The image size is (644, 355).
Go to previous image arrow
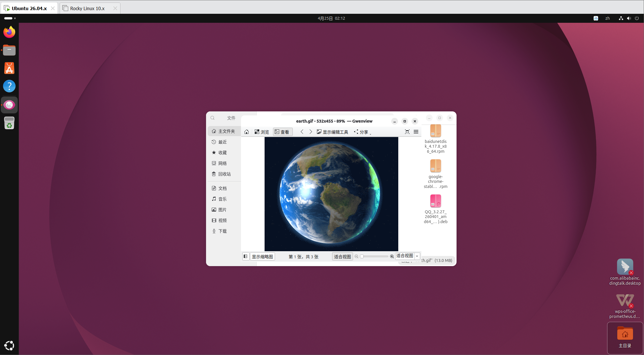point(302,132)
